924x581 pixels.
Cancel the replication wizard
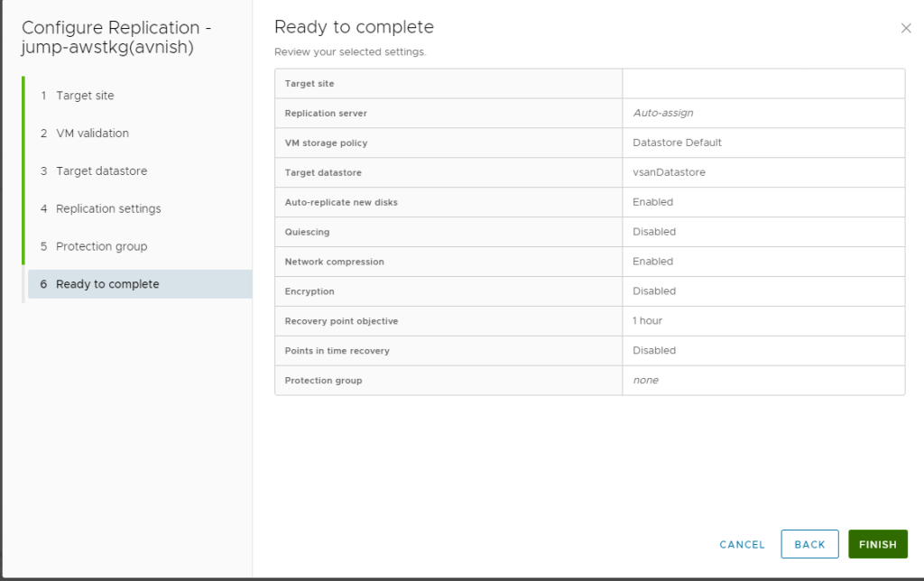[742, 545]
